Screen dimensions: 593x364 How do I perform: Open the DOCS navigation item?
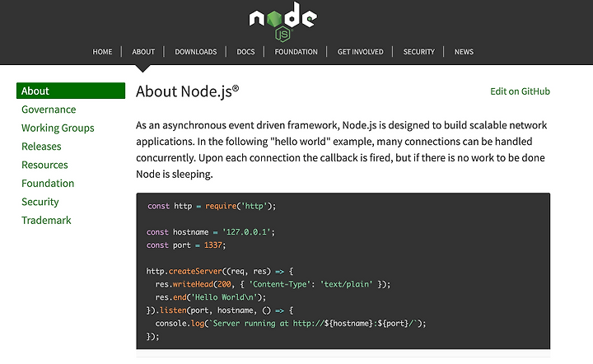(245, 52)
